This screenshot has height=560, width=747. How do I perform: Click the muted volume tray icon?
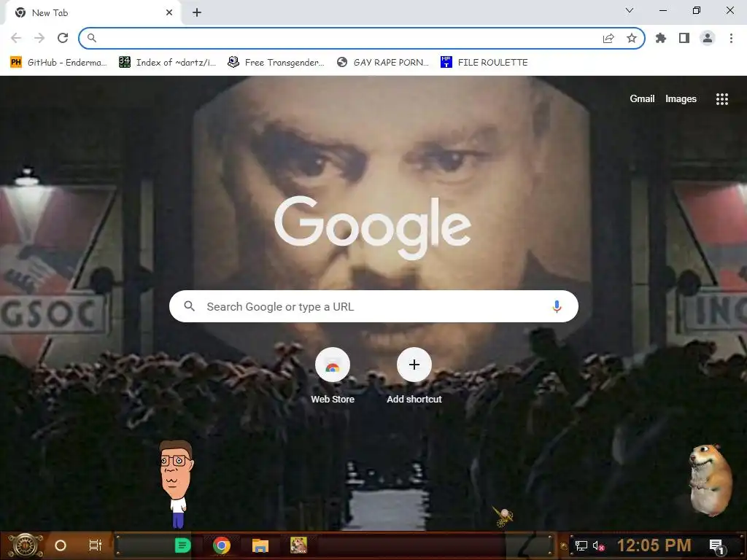coord(598,545)
